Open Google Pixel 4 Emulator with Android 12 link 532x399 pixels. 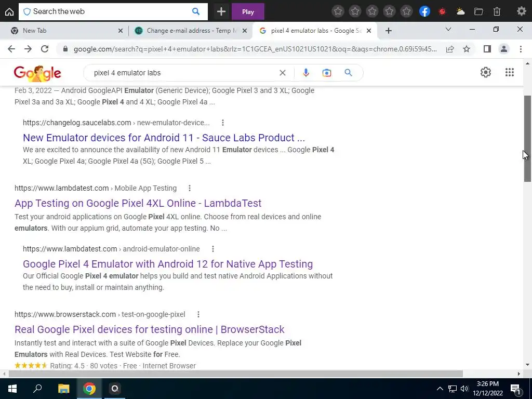pos(168,263)
